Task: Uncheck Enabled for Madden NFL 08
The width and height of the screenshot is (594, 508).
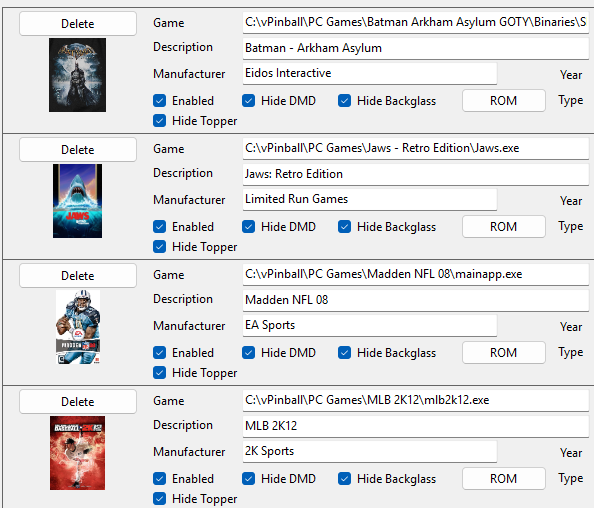Action: 159,353
